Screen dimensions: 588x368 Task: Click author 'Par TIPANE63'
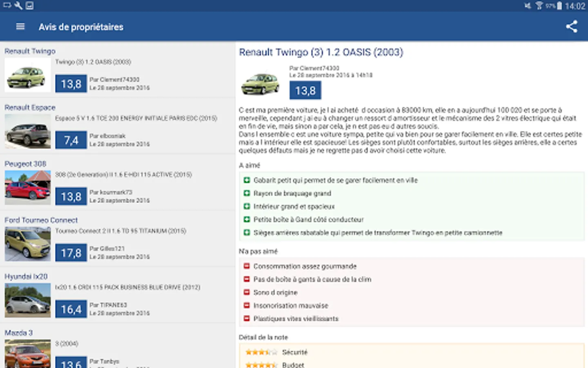pos(108,305)
